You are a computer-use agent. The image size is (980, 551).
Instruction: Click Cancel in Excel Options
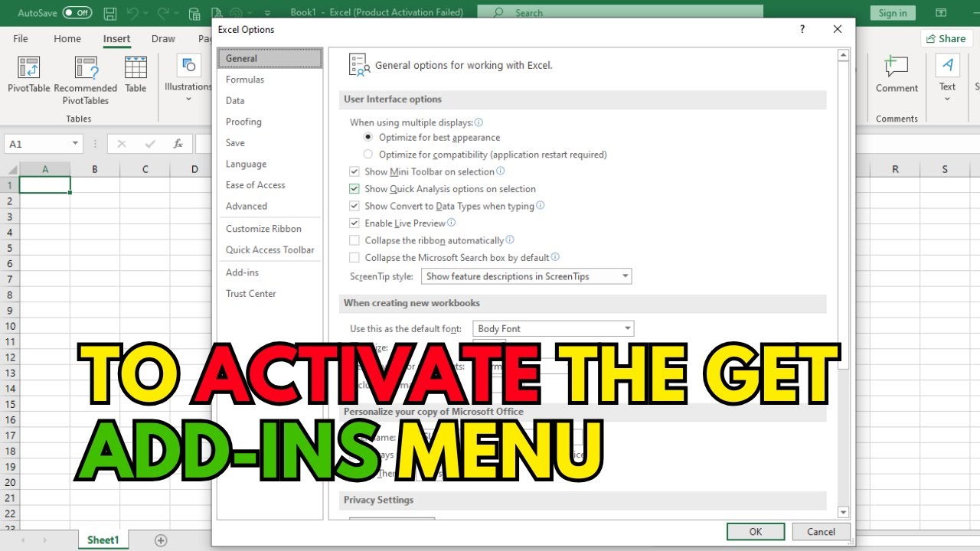tap(821, 532)
